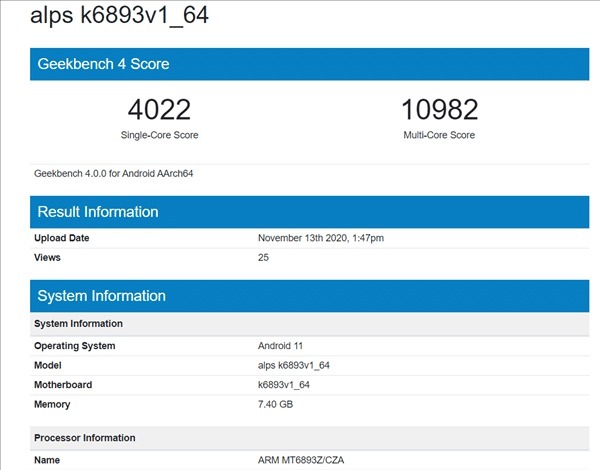This screenshot has width=600, height=470.
Task: Click the Upload Date row label
Action: click(62, 238)
